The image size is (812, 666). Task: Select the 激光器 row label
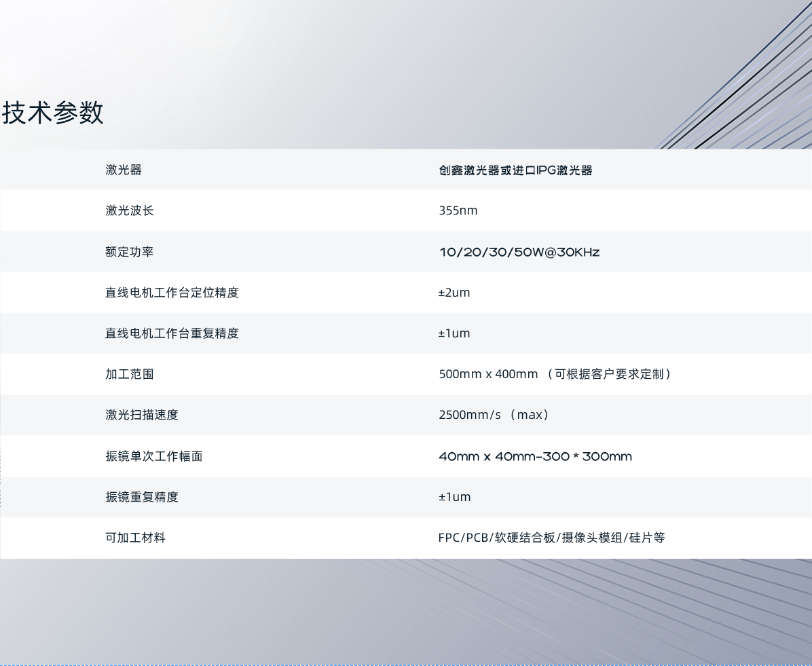123,170
